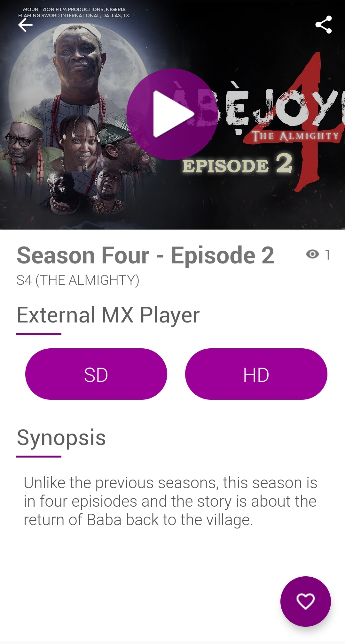Tap the External MX Player heading

pyautogui.click(x=108, y=315)
